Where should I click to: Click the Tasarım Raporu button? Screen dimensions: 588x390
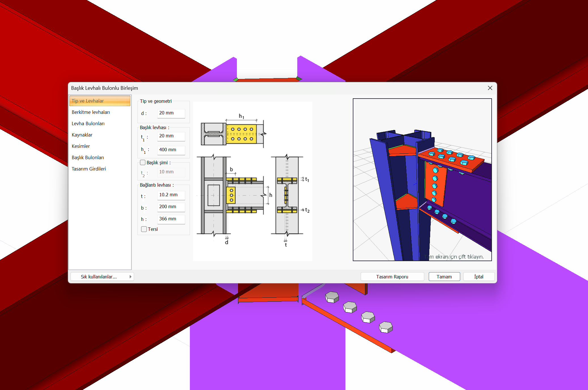point(392,277)
